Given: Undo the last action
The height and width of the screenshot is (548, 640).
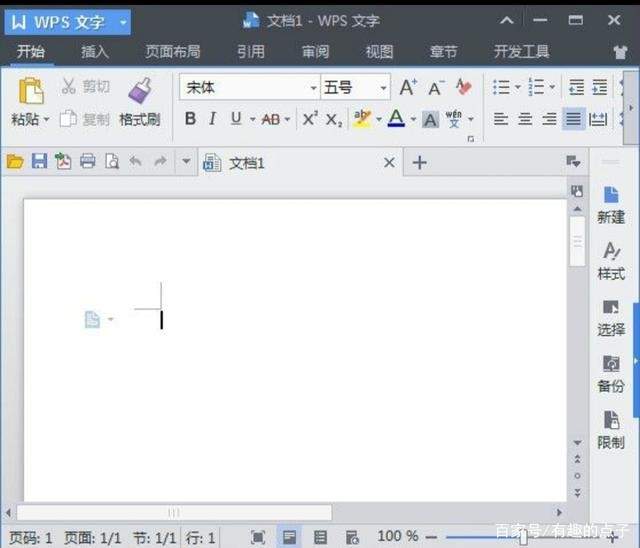Looking at the screenshot, I should pos(136,161).
